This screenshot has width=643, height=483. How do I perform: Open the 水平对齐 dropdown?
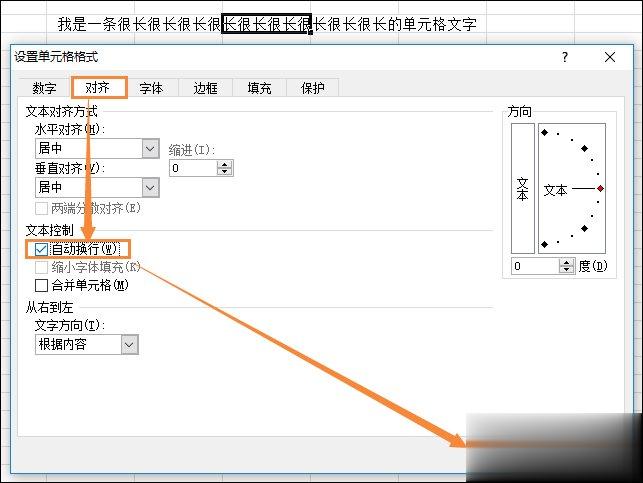point(150,148)
